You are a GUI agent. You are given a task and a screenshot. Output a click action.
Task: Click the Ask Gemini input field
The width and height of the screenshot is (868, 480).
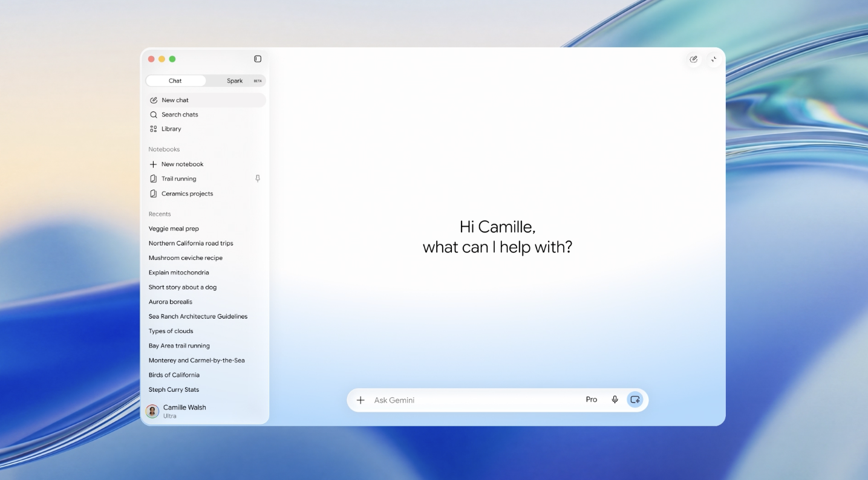point(475,400)
